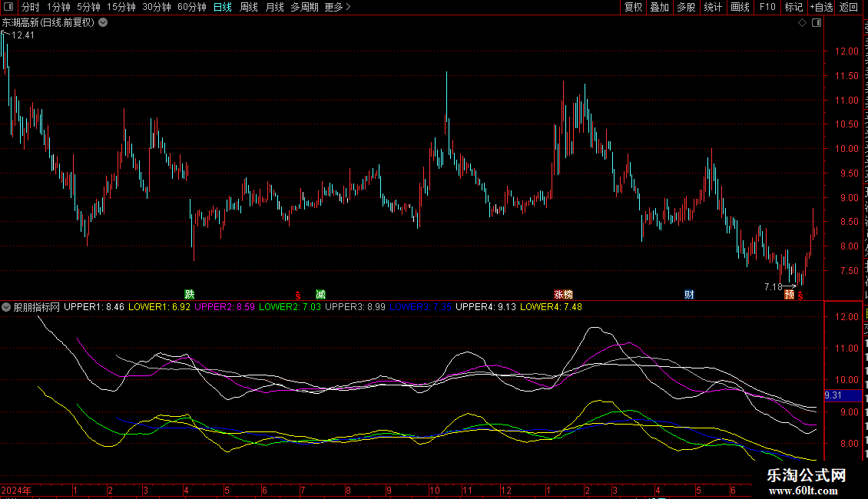Open F10 company information
868x499 pixels.
[x=767, y=7]
